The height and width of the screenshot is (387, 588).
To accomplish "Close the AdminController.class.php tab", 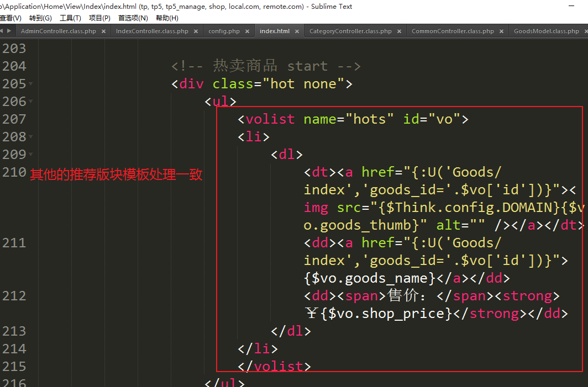I will coord(104,31).
